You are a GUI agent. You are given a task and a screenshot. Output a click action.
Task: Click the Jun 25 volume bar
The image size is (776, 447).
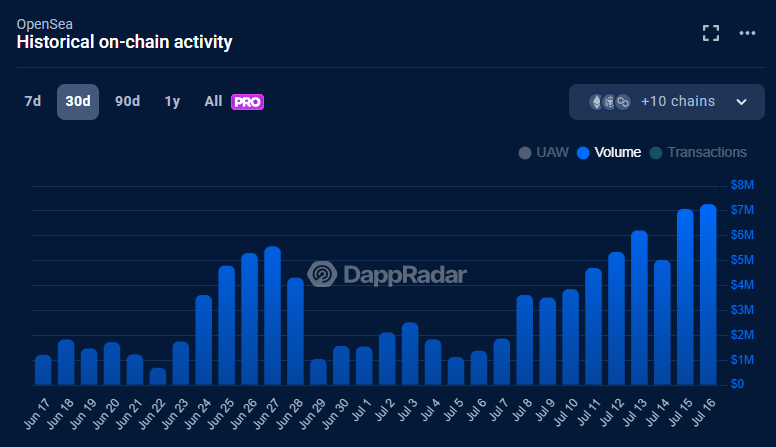coord(227,325)
